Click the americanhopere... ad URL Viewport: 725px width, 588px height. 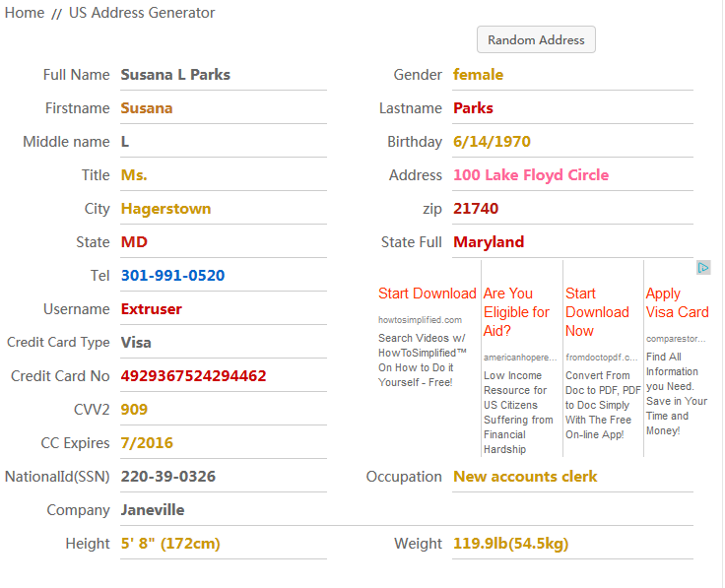520,358
